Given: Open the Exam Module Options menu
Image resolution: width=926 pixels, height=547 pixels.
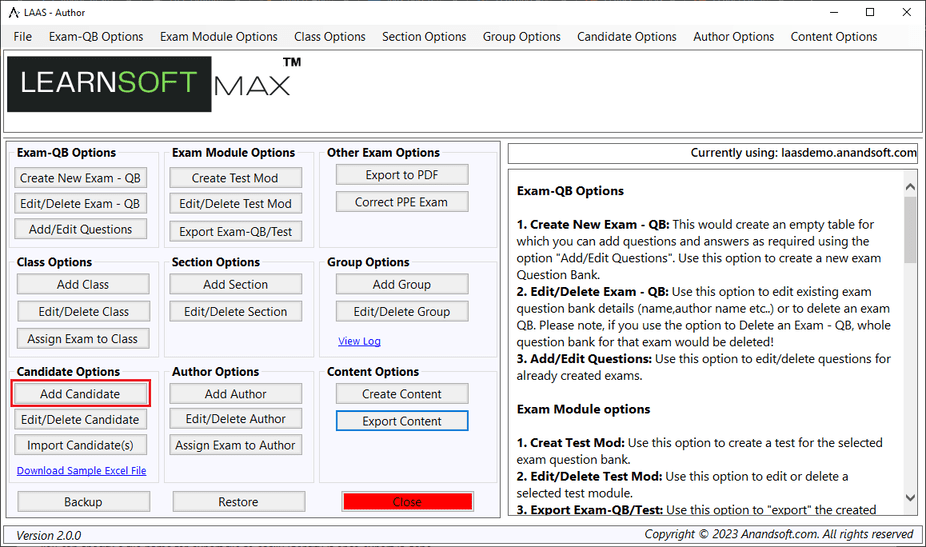Looking at the screenshot, I should click(x=219, y=37).
